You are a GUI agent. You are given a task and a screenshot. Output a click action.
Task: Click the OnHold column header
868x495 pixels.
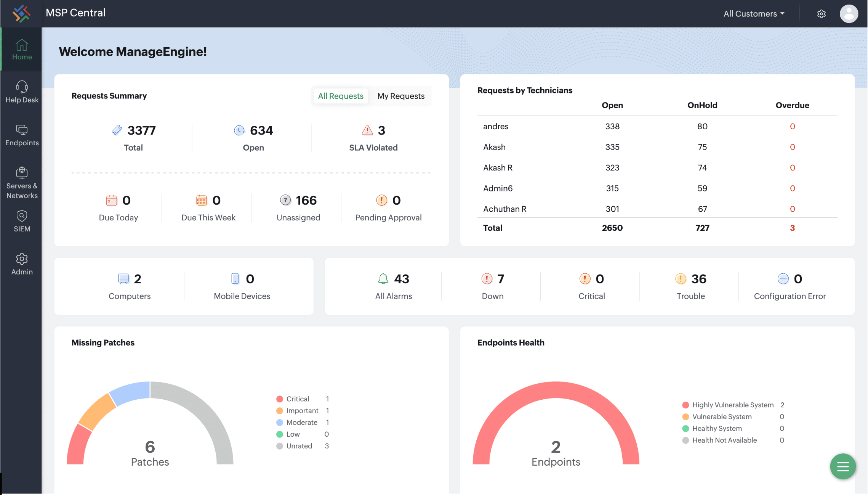702,105
